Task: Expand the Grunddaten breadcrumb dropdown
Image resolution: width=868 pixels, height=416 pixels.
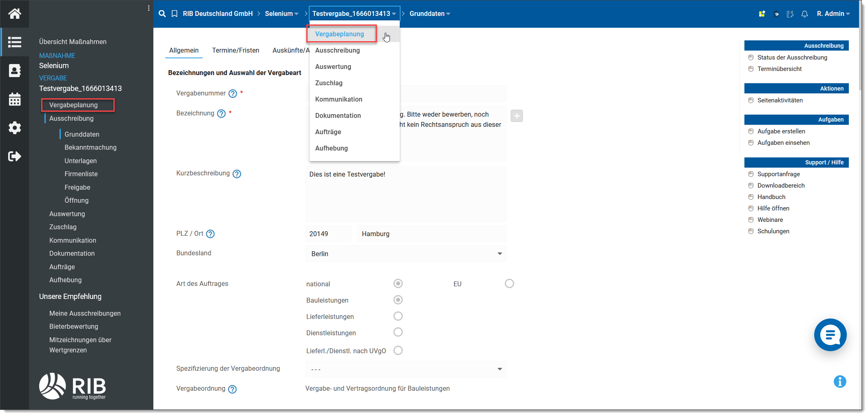Action: coord(430,14)
